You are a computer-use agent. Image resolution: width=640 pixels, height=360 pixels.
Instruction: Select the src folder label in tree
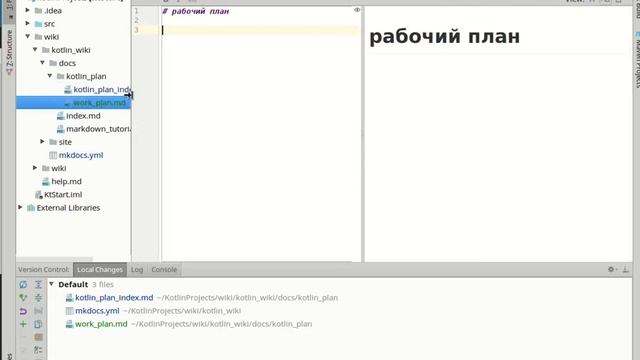(x=49, y=24)
